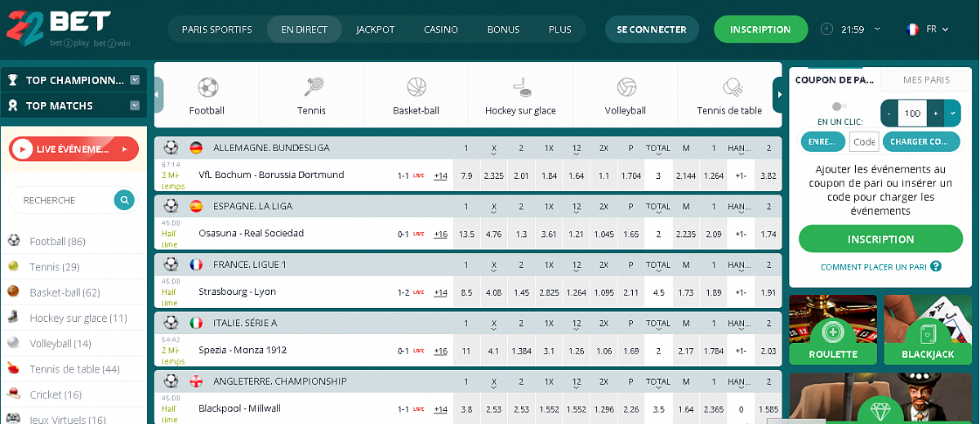Image resolution: width=980 pixels, height=424 pixels.
Task: Click the header Inscription button
Action: pos(760,29)
